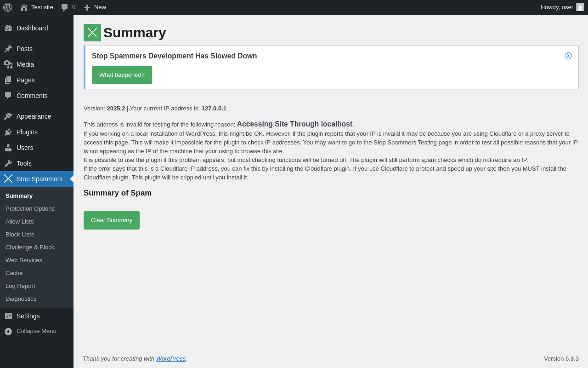Click the comments bubble icon in admin bar
The height and width of the screenshot is (368, 588).
[x=65, y=7]
